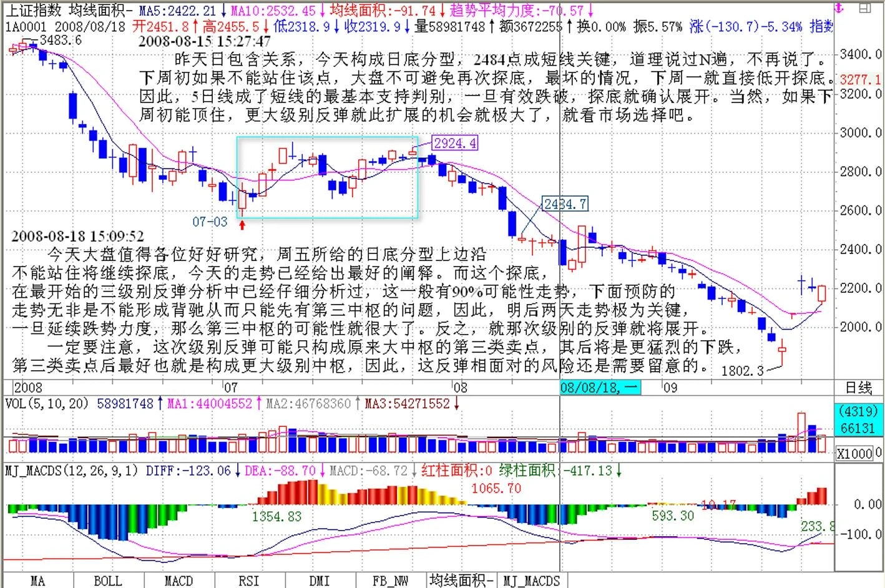Click the 3483.6 high price marker

[x=60, y=41]
